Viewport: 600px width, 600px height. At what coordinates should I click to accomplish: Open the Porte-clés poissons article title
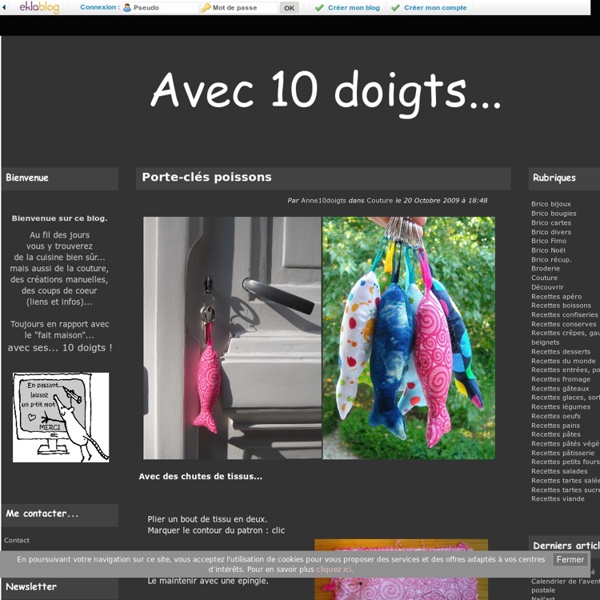click(x=207, y=177)
